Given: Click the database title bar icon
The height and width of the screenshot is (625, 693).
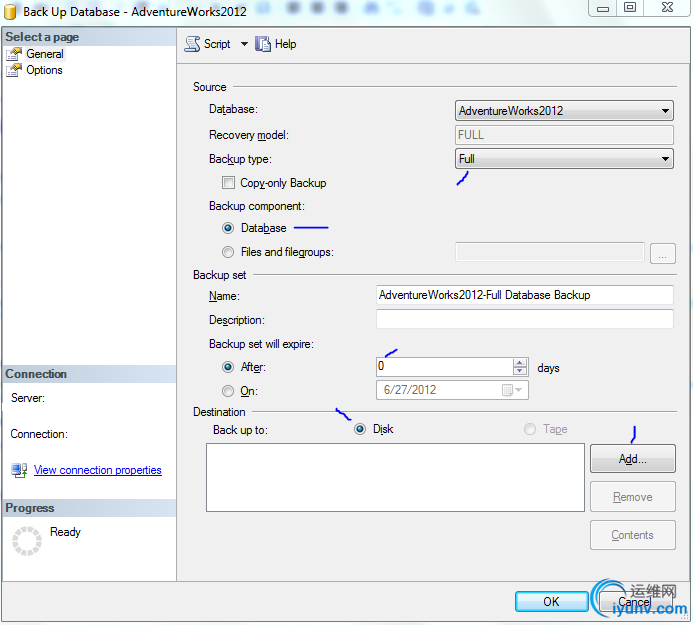Looking at the screenshot, I should pos(10,11).
